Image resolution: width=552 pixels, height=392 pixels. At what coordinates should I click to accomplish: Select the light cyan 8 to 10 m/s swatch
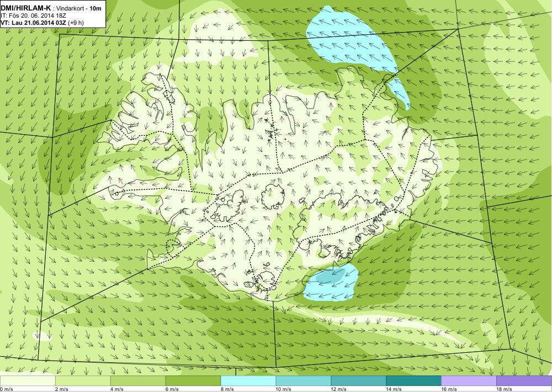(x=248, y=381)
